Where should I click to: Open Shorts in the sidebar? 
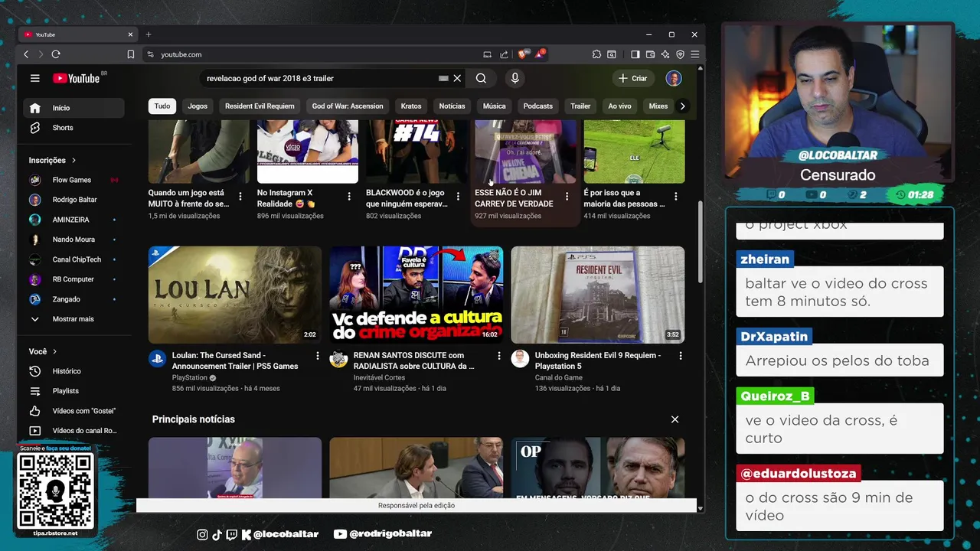point(73,128)
